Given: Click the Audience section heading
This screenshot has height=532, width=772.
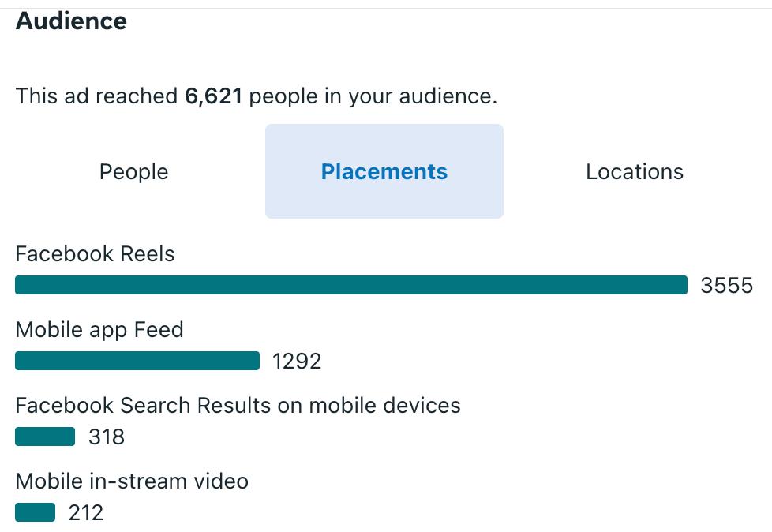Looking at the screenshot, I should click(x=71, y=21).
